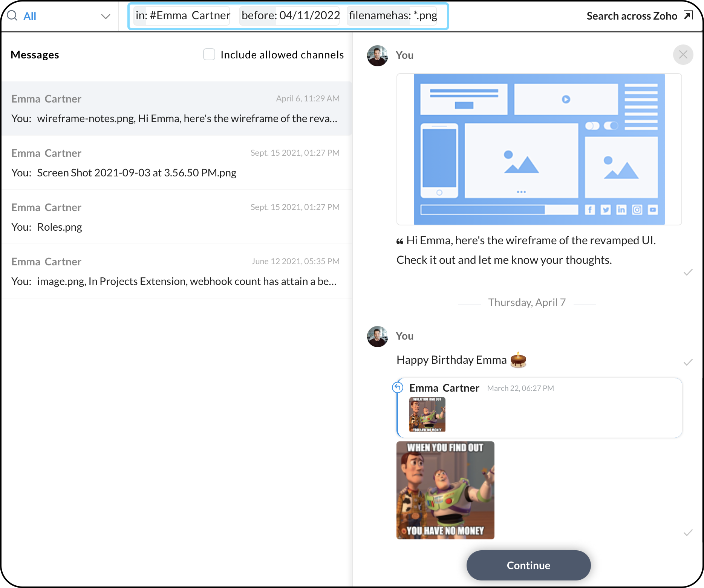Open the Screen Shot 2021-09-03 search result
The image size is (704, 588).
(x=176, y=163)
